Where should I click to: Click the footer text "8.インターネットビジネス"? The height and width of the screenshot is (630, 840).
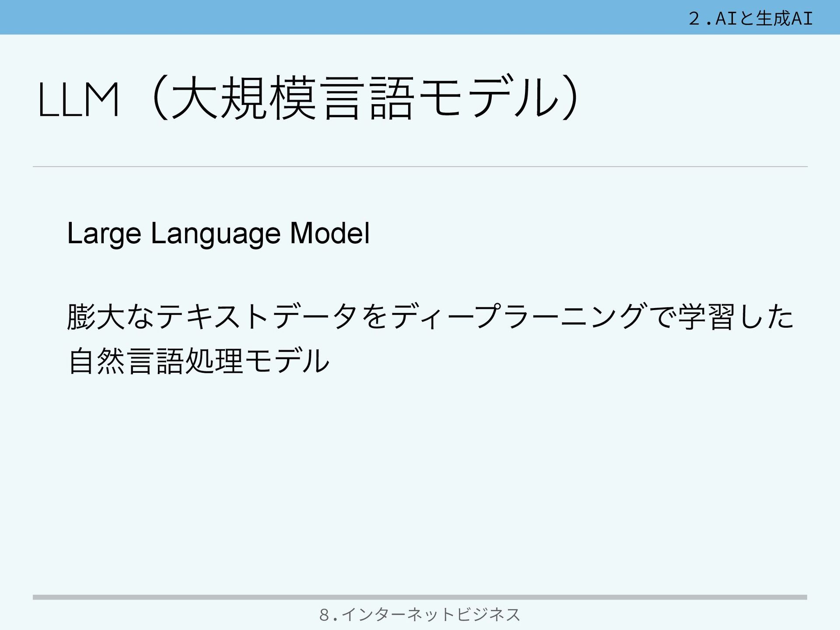[420, 615]
